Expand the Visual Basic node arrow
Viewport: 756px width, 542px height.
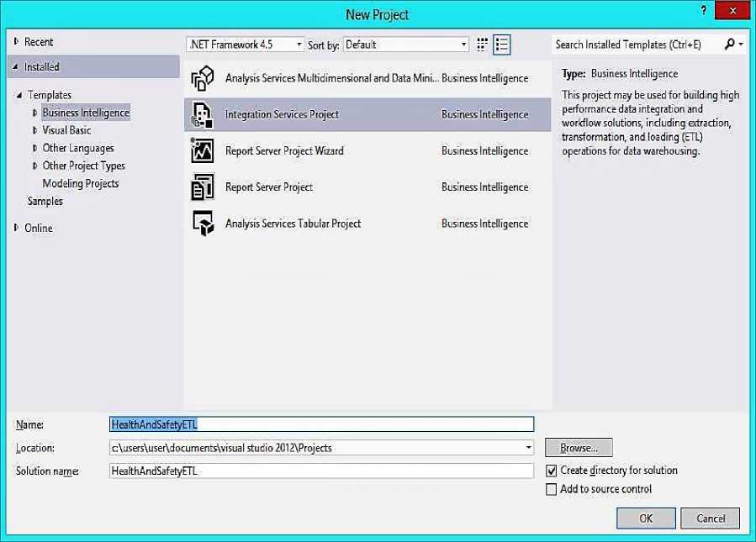pos(34,130)
